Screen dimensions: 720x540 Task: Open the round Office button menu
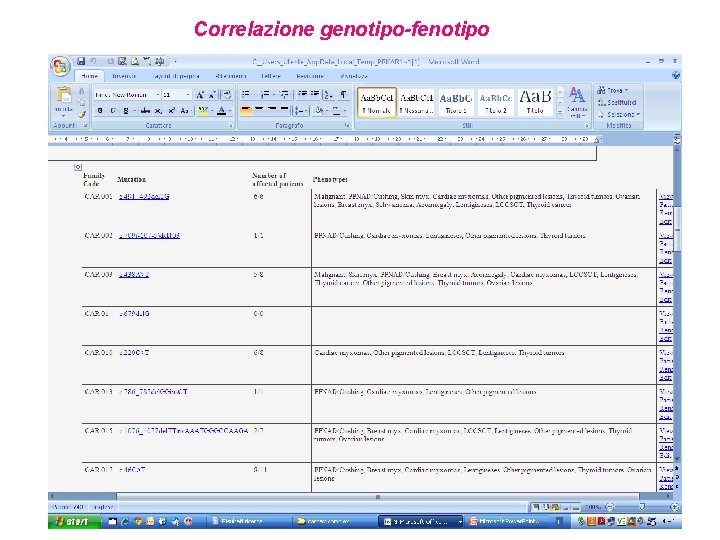coord(60,67)
